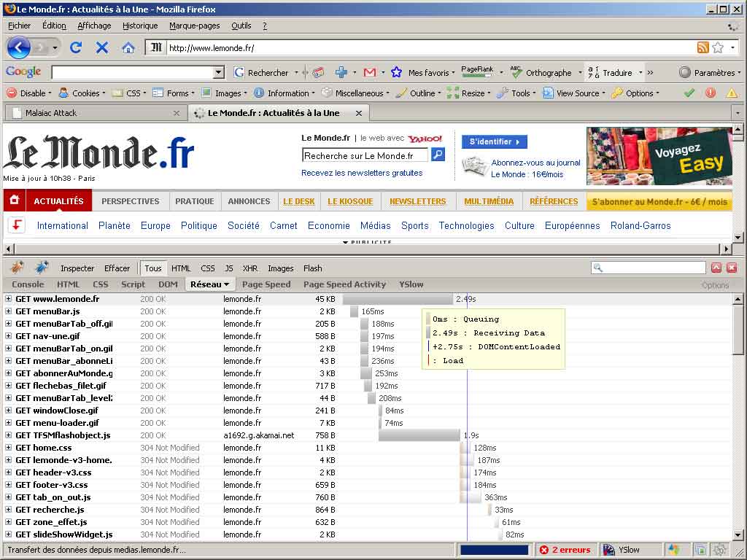Click the green checkmark in Web Developer toolbar
Image resolution: width=747 pixels, height=560 pixels.
(689, 93)
